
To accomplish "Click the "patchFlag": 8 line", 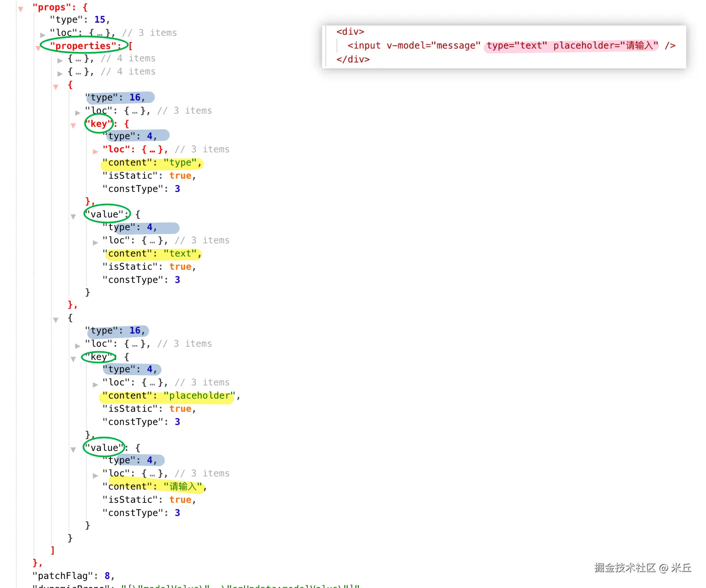I will [x=73, y=576].
